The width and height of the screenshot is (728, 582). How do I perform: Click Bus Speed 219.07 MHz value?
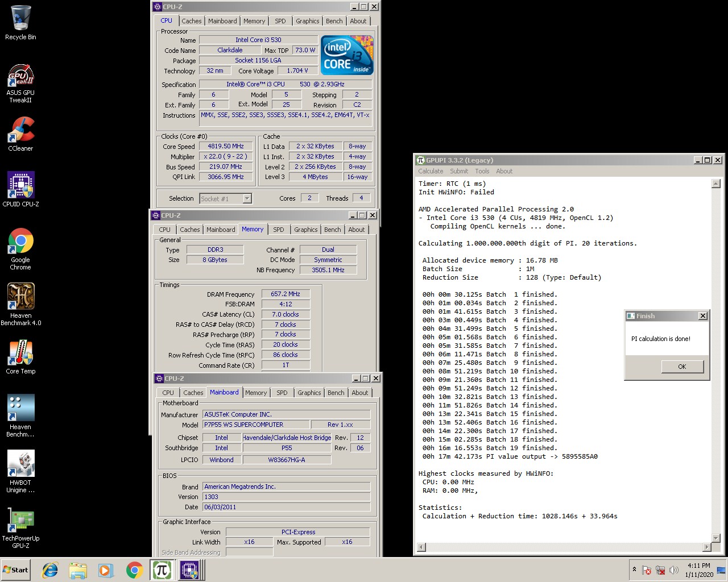click(226, 167)
